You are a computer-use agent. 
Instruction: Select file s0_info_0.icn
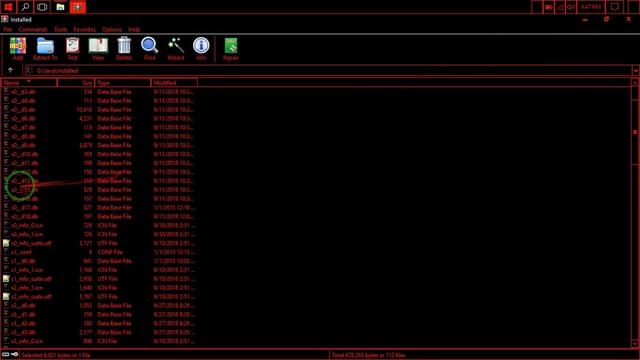coord(27,225)
